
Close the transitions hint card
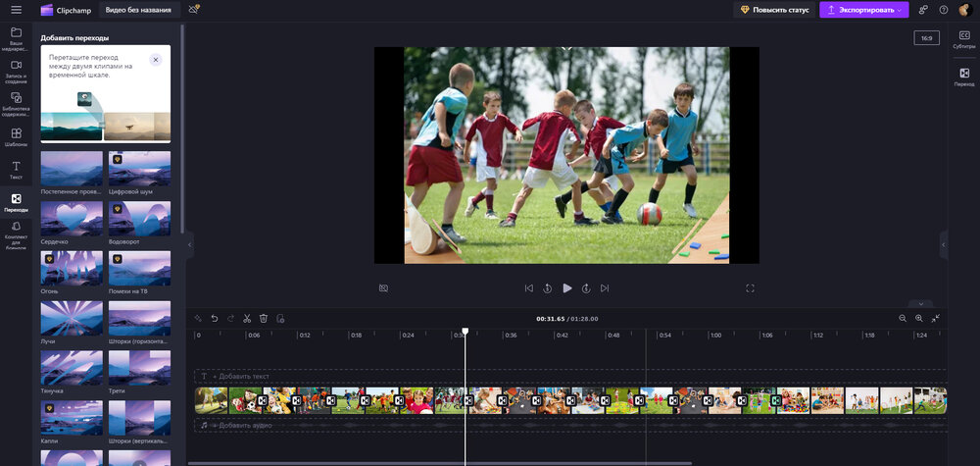point(156,60)
